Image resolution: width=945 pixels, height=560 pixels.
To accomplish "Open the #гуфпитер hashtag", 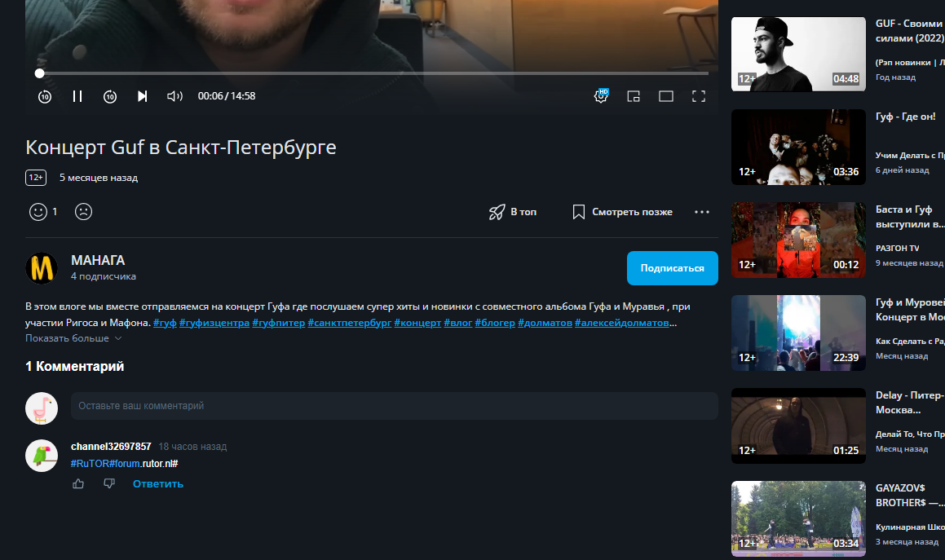I will 278,323.
